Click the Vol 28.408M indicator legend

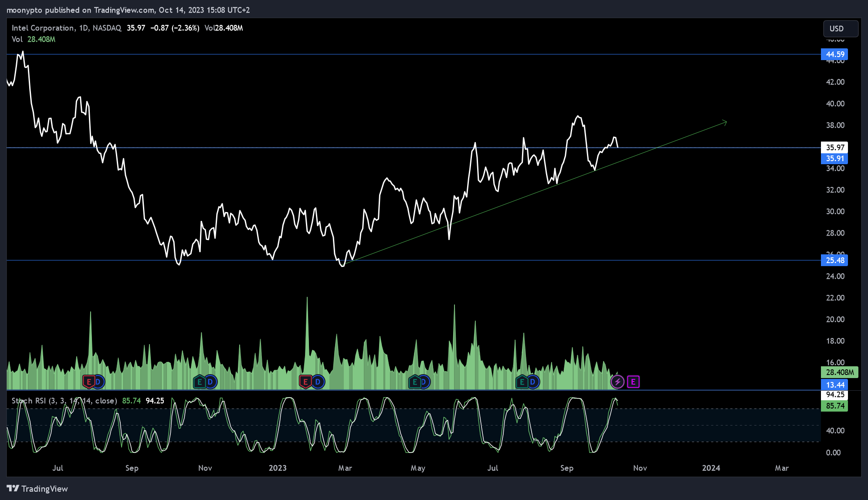34,39
